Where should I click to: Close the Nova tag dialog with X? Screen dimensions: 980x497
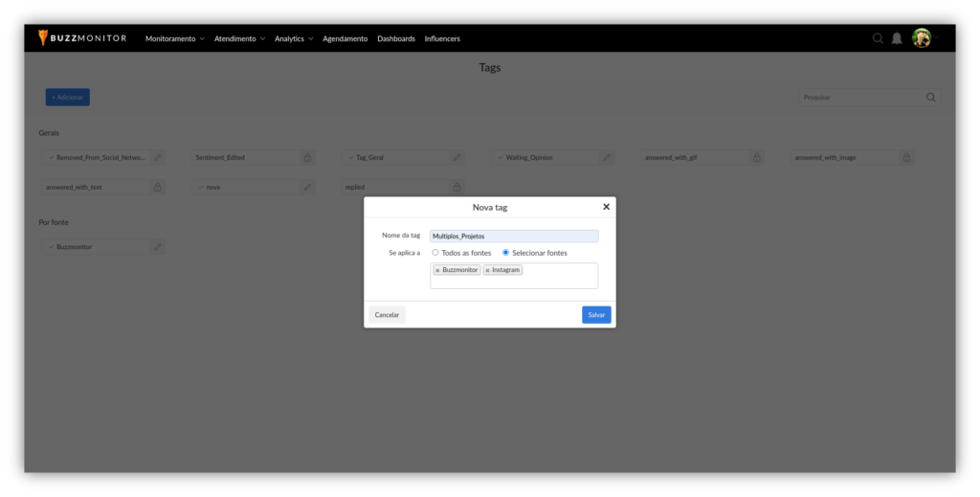pyautogui.click(x=606, y=207)
